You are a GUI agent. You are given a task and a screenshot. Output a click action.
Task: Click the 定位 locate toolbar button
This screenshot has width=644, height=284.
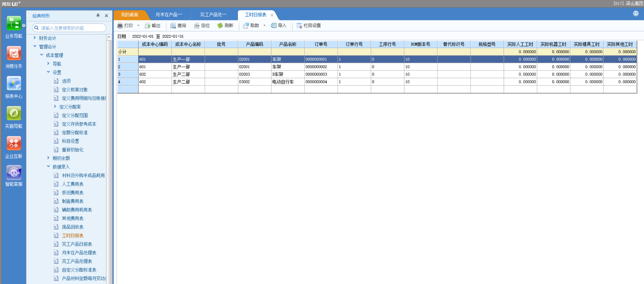pos(202,26)
